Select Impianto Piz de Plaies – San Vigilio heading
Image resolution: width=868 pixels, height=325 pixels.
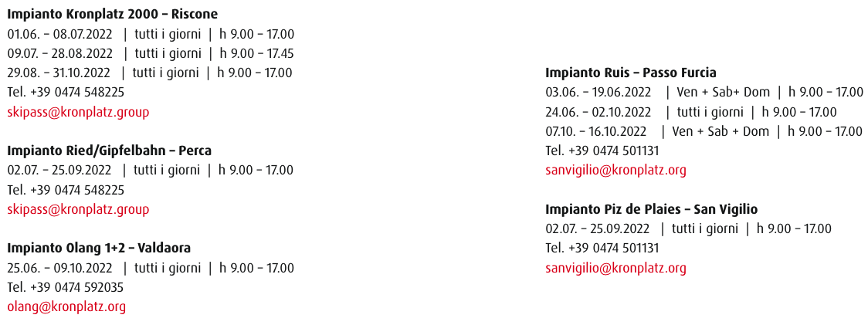click(652, 209)
